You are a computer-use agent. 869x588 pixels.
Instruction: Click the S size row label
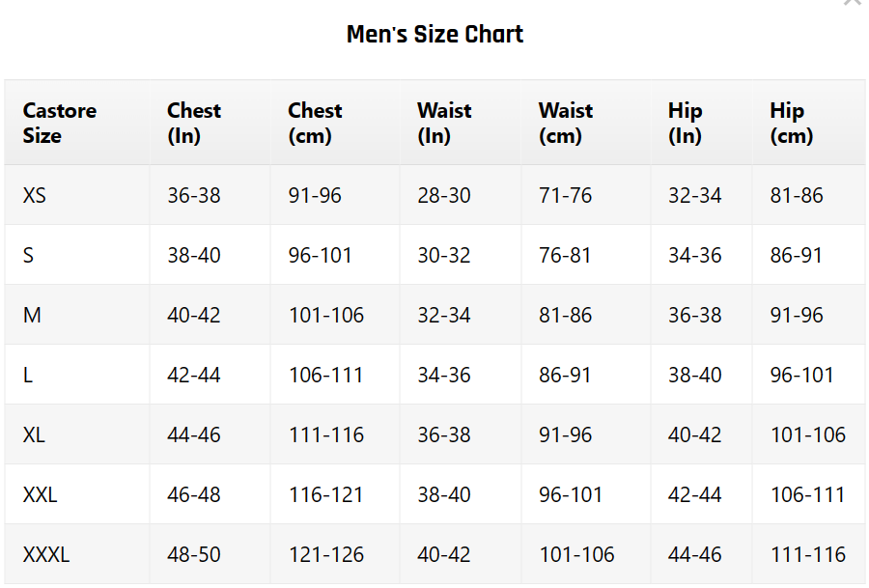click(28, 256)
